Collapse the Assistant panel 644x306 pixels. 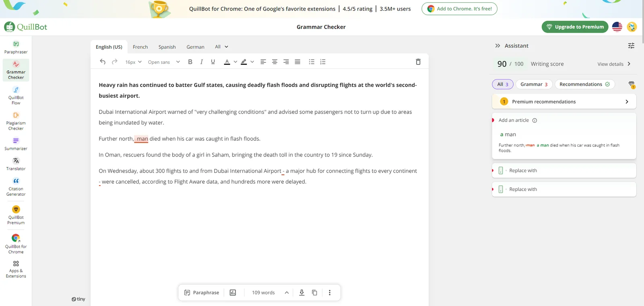coord(497,46)
